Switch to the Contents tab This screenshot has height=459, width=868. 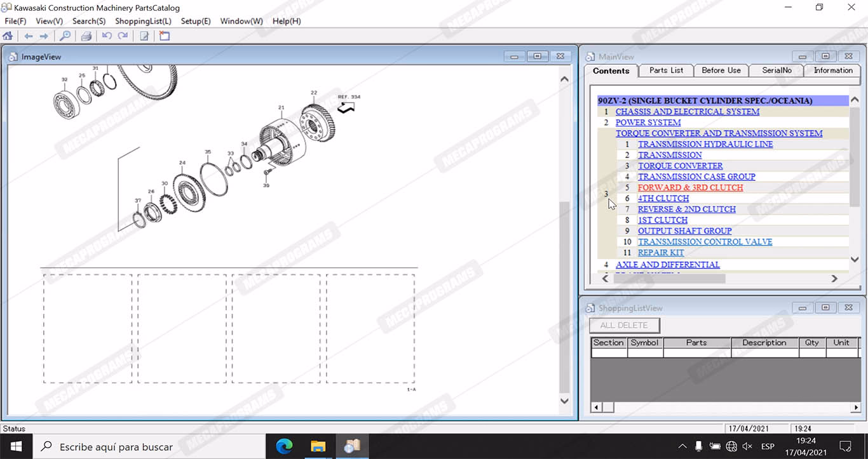tap(611, 70)
